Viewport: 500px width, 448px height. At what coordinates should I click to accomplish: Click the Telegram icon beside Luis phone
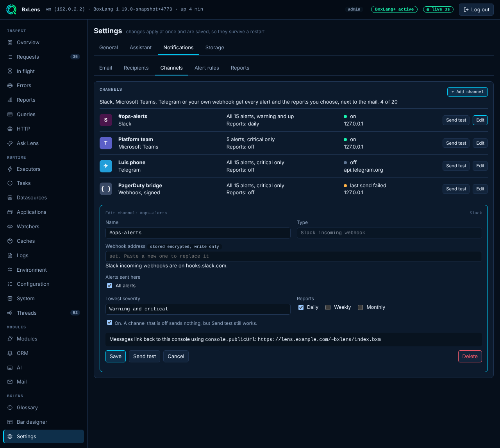[x=106, y=166]
